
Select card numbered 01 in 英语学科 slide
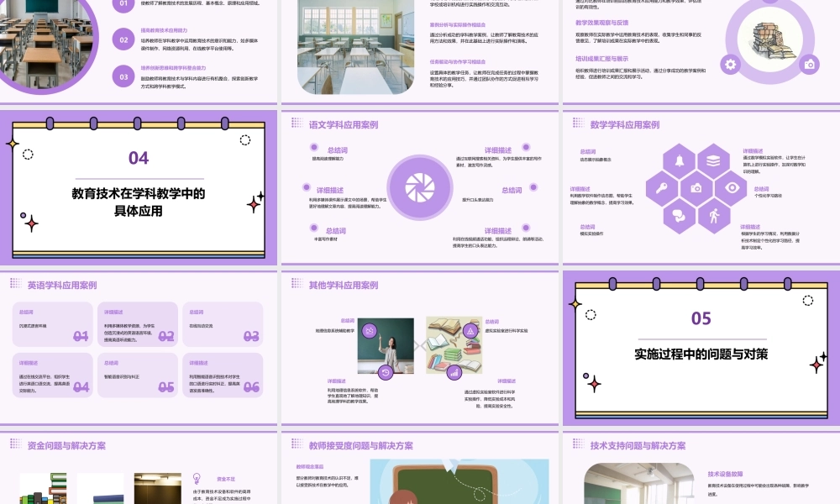pyautogui.click(x=52, y=324)
